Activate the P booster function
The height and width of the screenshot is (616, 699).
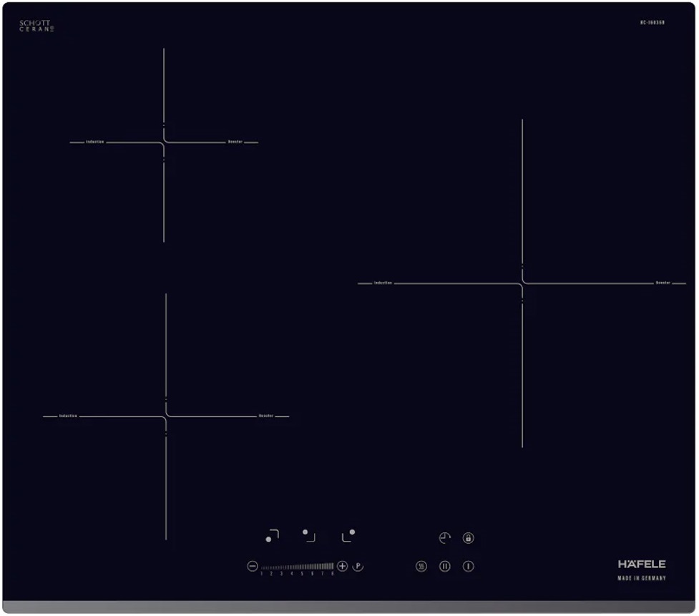coord(358,566)
